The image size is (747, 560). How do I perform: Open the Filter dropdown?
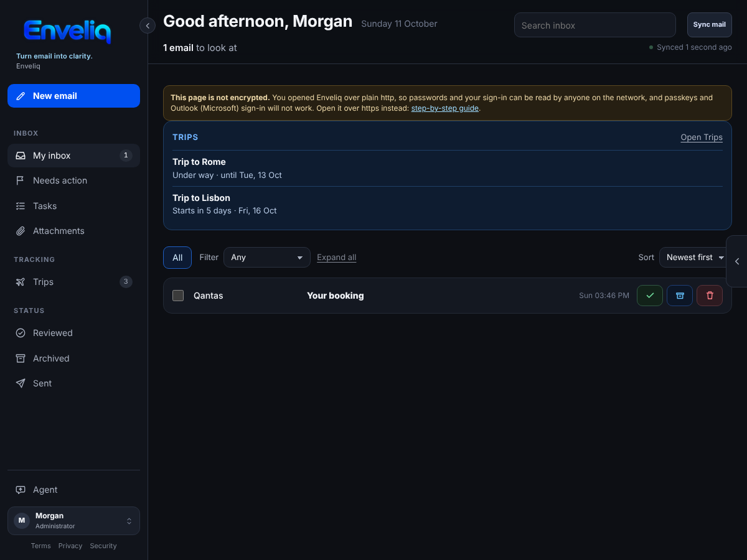[x=267, y=257]
